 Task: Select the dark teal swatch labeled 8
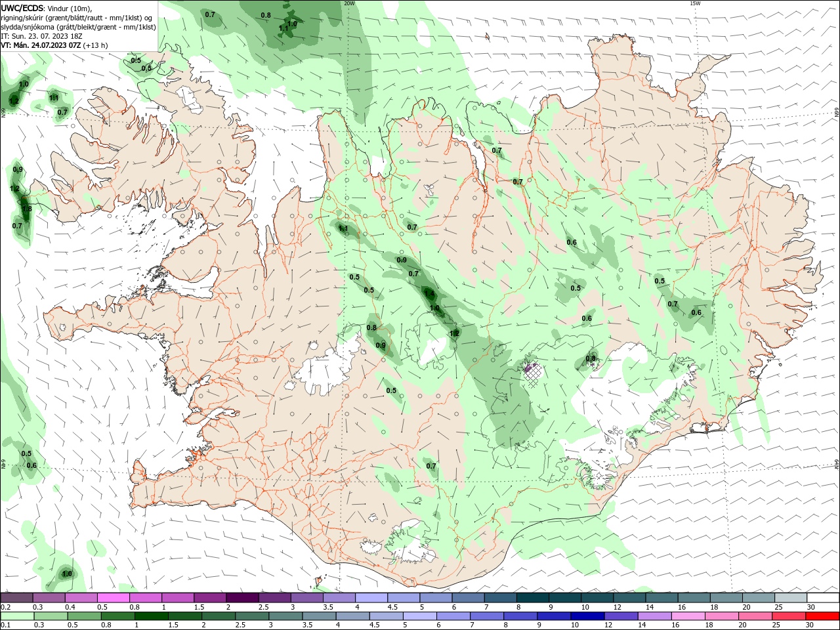(x=532, y=598)
